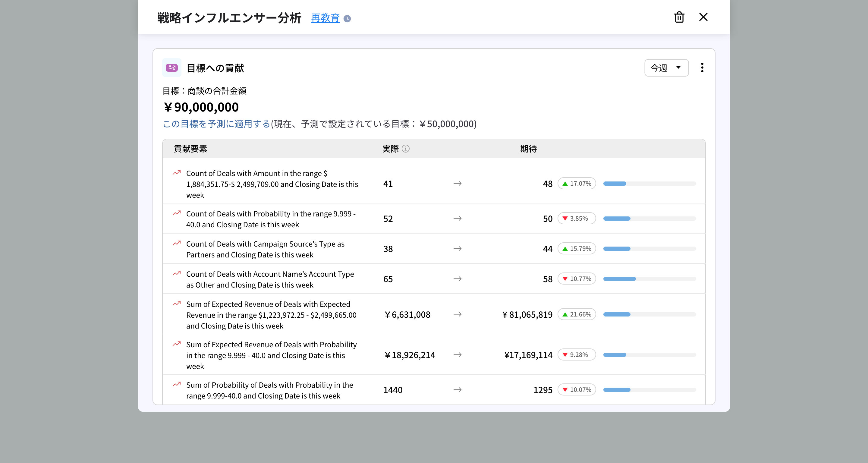Click the 15.79% increase badge
Screen dimensions: 868x463
click(x=577, y=248)
